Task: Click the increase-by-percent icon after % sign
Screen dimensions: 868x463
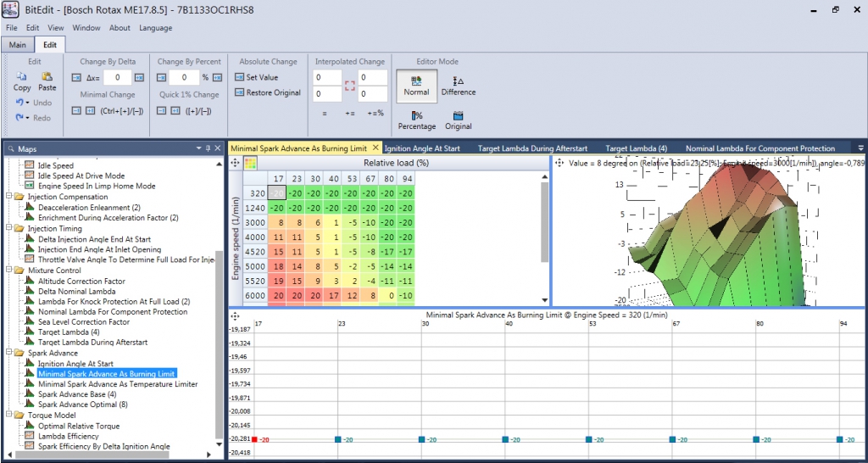Action: 218,77
